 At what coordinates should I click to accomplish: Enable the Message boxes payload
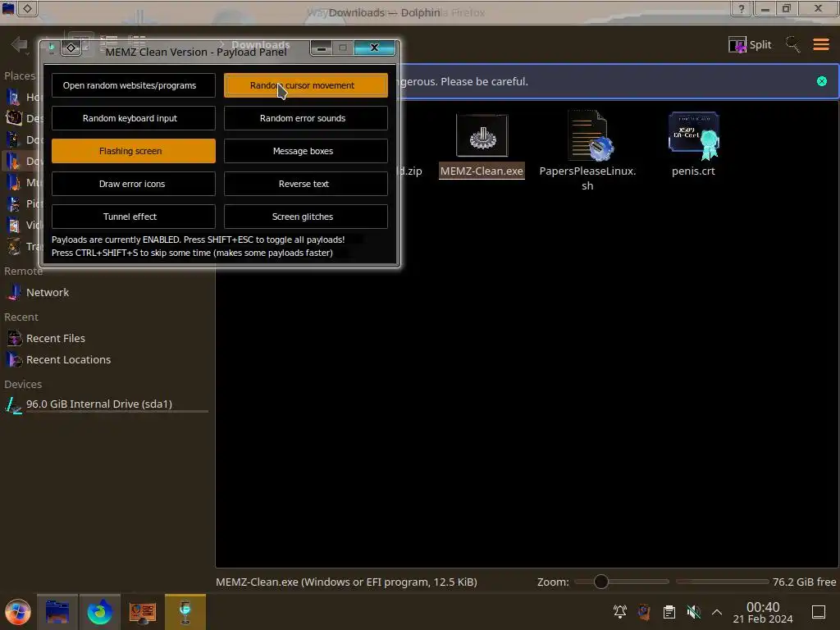(x=305, y=151)
